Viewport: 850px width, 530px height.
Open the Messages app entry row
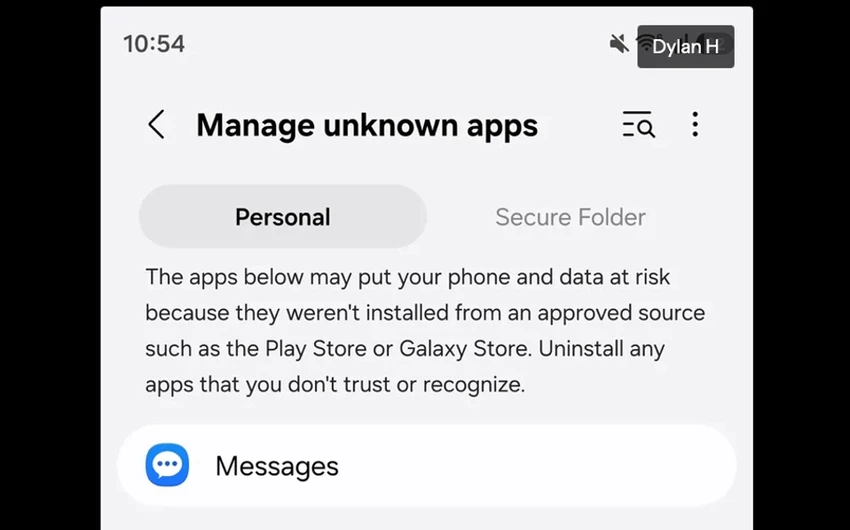426,466
